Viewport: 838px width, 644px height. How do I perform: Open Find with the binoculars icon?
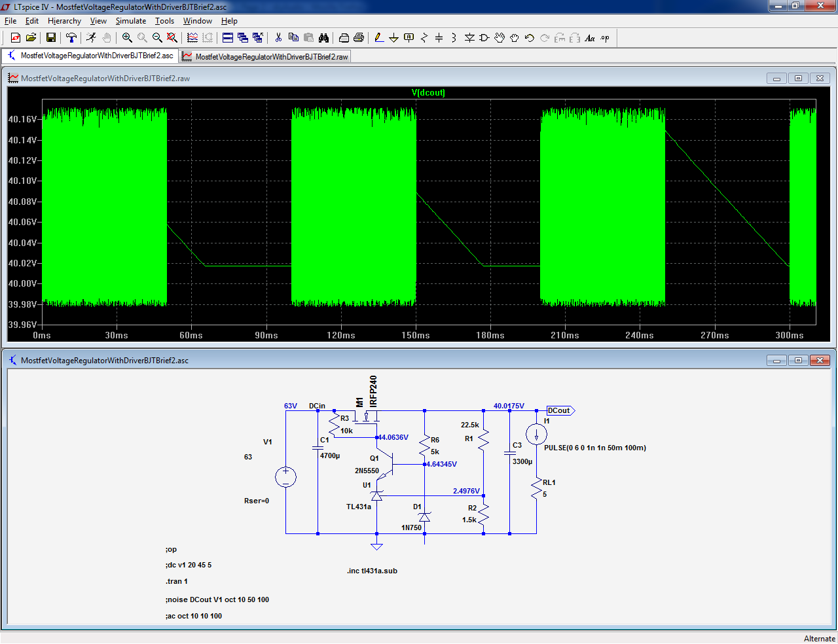(x=323, y=38)
